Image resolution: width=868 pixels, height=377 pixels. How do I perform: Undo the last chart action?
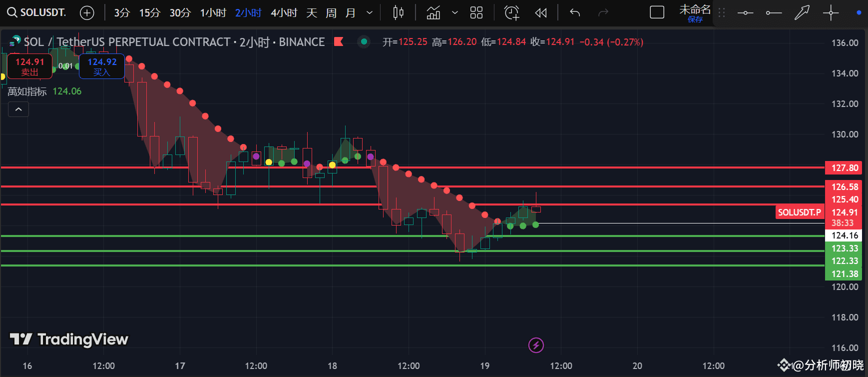[575, 12]
